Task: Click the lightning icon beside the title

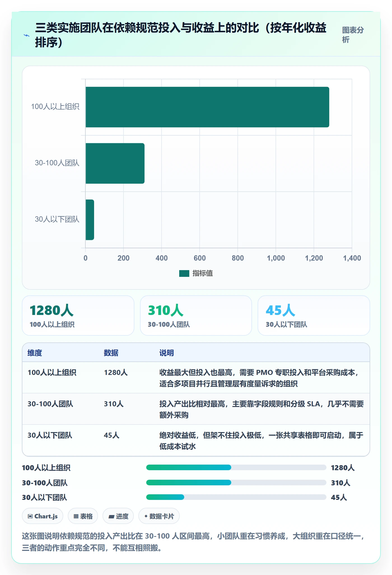Action: (27, 36)
